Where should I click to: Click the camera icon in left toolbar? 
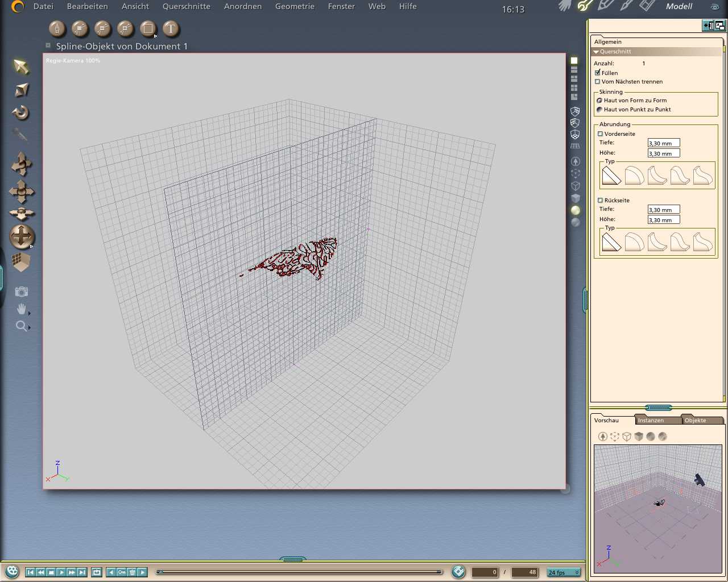[21, 292]
